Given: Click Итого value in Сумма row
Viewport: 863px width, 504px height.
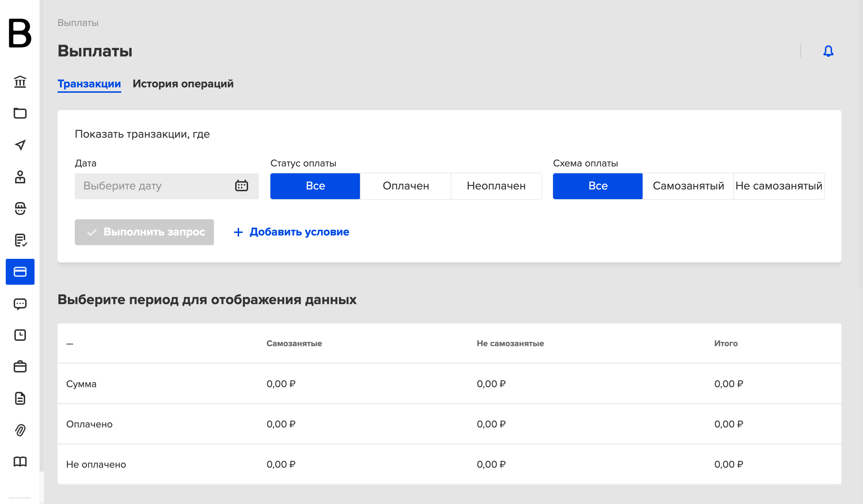Looking at the screenshot, I should [x=729, y=384].
